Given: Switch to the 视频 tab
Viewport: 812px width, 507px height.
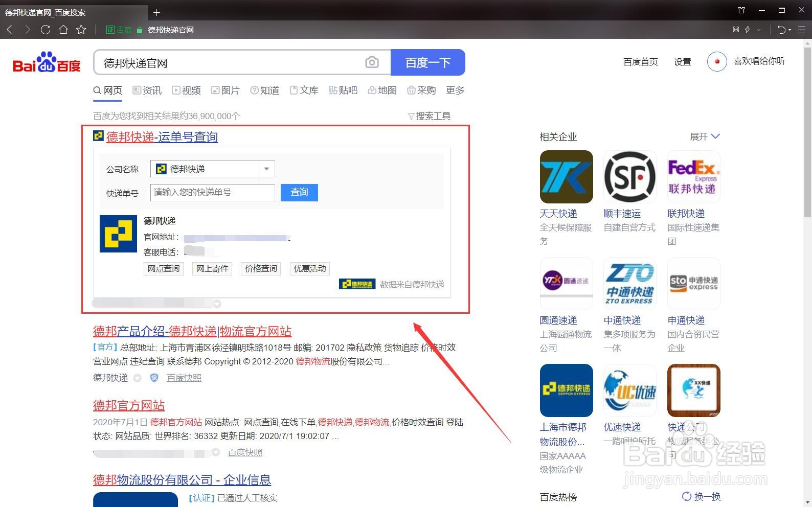Looking at the screenshot, I should [186, 90].
